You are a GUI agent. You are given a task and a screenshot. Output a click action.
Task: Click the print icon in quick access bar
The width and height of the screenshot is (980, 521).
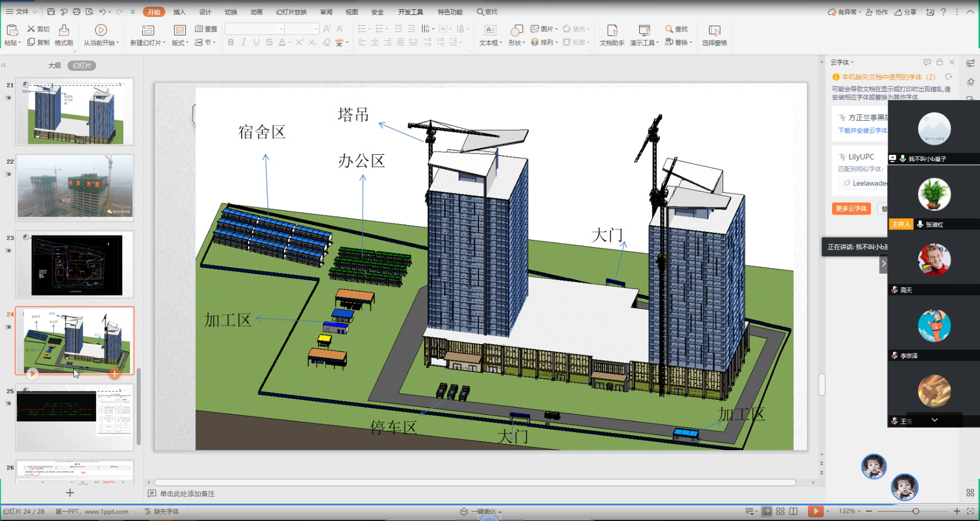click(x=76, y=12)
